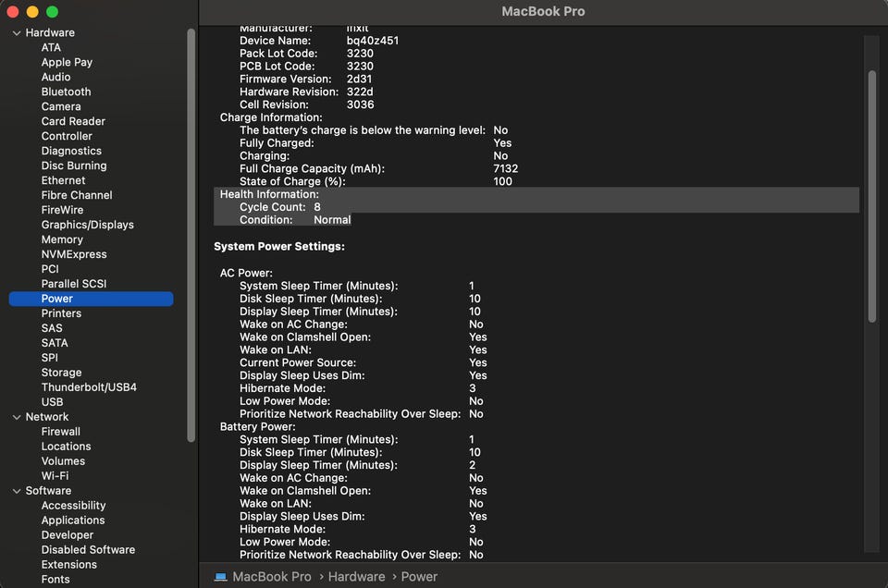Click the Battery Power heading
The image size is (888, 588).
coord(258,427)
